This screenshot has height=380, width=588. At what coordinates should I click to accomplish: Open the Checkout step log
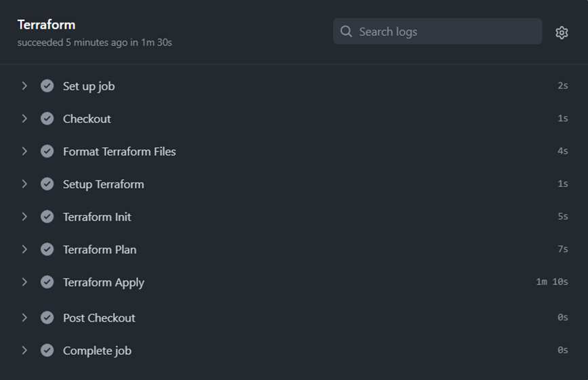tap(294, 119)
